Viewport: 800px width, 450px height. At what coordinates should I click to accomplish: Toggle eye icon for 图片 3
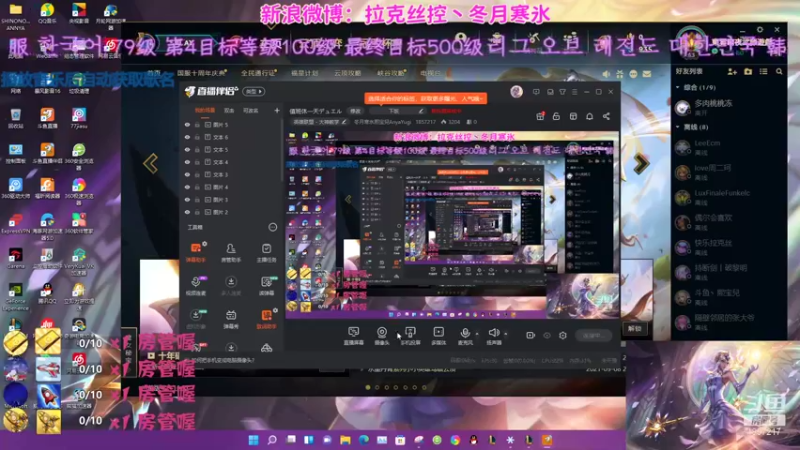point(187,199)
